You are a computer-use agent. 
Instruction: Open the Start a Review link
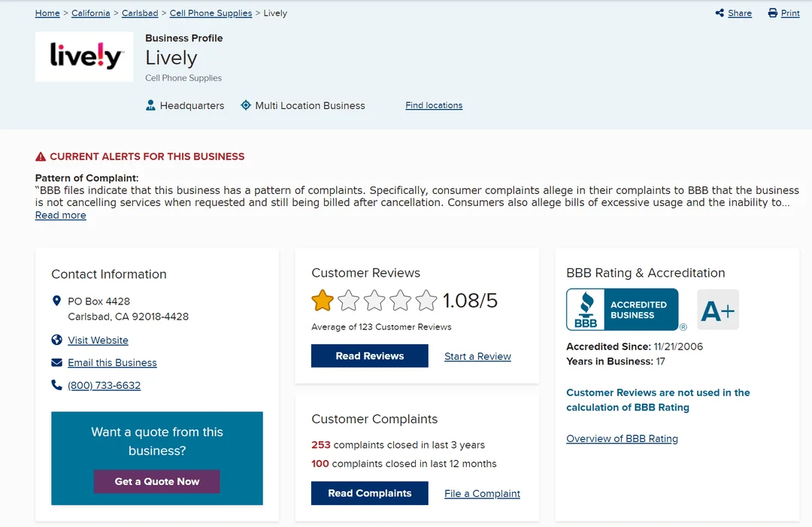tap(477, 356)
